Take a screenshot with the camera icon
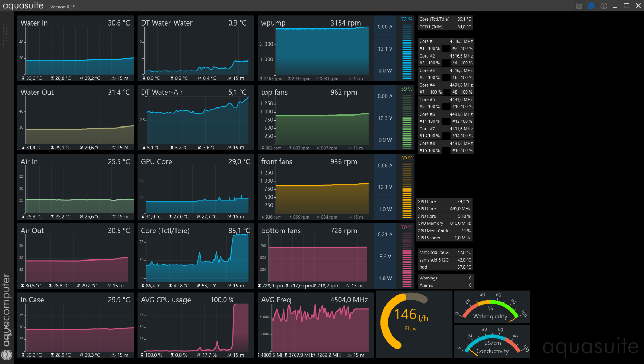644x364 pixels. (579, 6)
